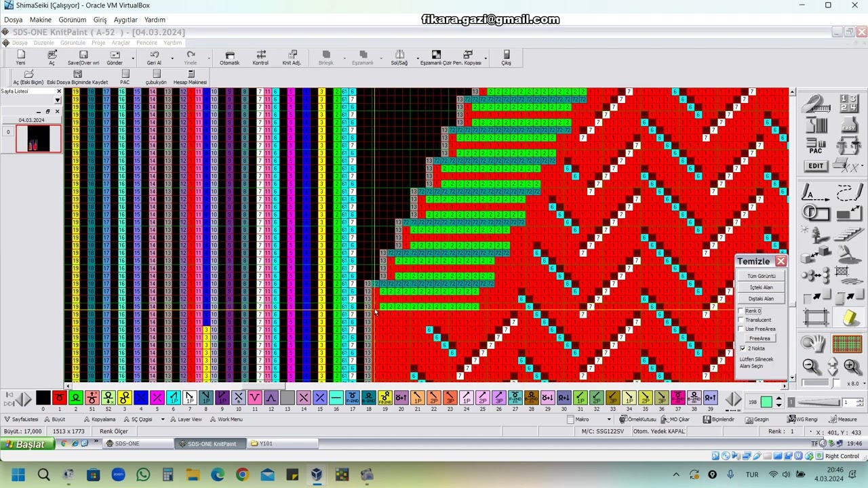Select blue color number 4
The image size is (868, 488).
(140, 399)
